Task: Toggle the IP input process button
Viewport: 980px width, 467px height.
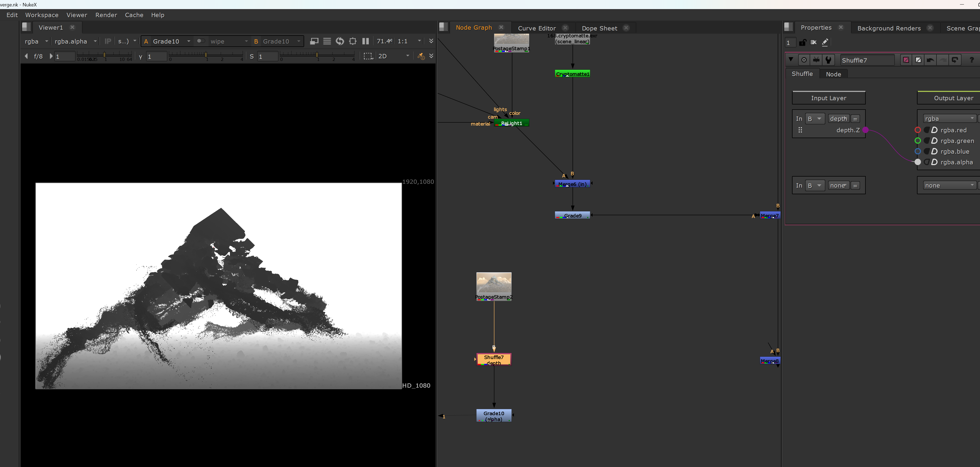Action: 108,41
